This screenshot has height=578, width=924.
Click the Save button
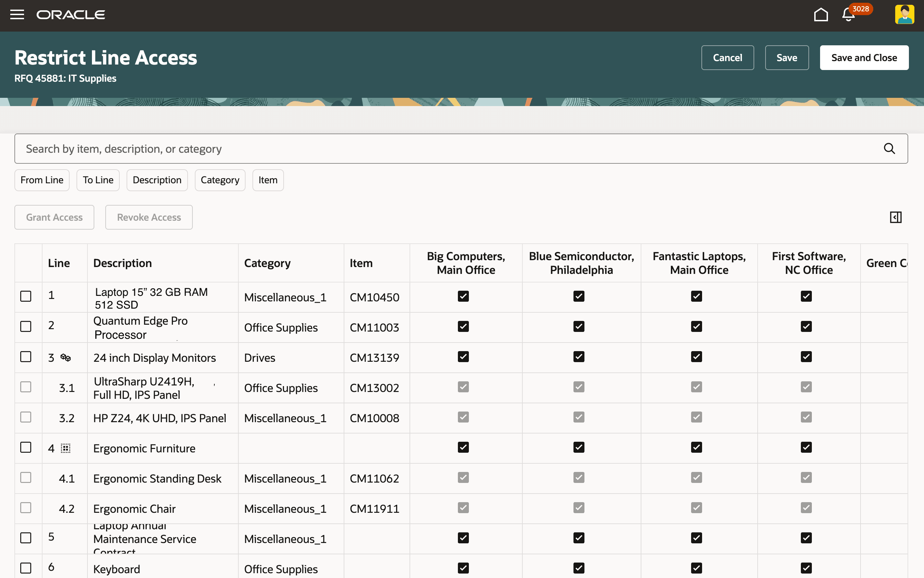pyautogui.click(x=787, y=58)
